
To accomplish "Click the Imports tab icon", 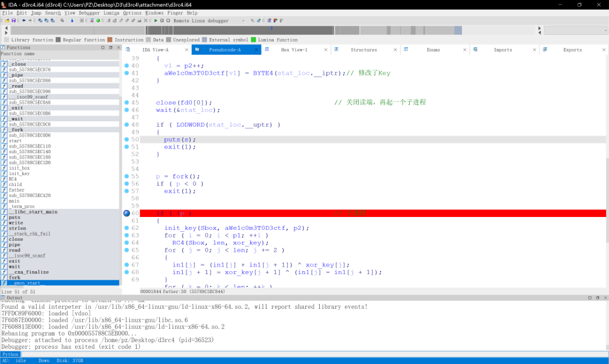I will pos(476,50).
